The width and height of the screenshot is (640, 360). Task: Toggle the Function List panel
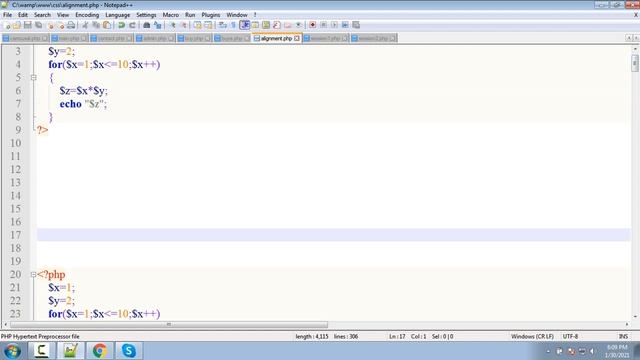277,25
